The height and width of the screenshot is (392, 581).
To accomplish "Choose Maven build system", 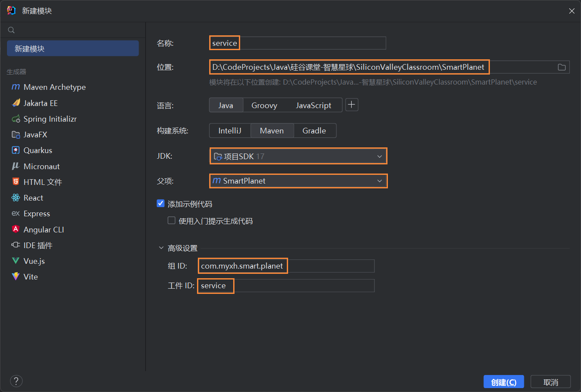I will click(x=272, y=130).
